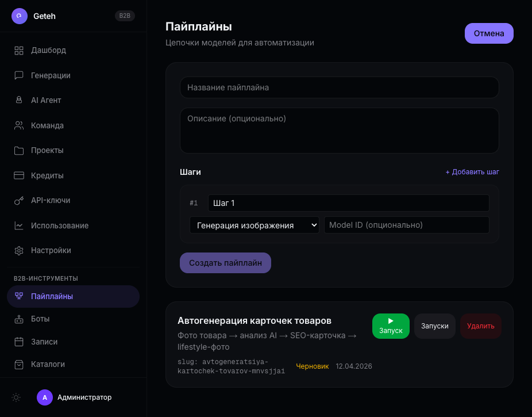Open Настройки from the sidebar
Screen dimensions: 532x417
pyautogui.click(x=51, y=251)
